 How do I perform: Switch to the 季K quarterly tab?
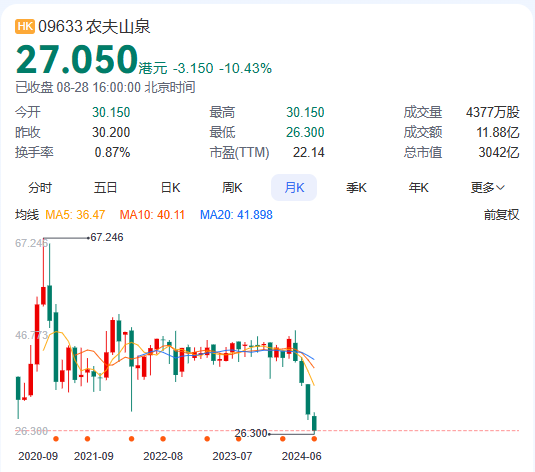tap(356, 188)
